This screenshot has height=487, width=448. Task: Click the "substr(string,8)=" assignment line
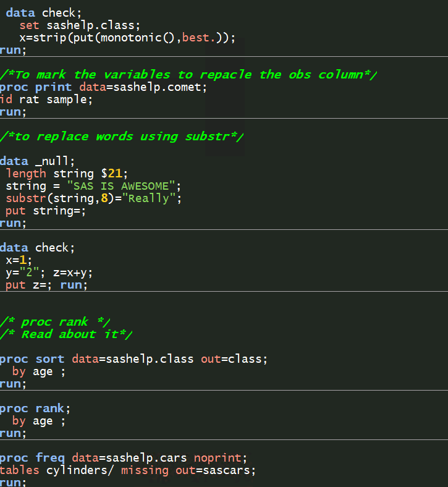tap(93, 198)
